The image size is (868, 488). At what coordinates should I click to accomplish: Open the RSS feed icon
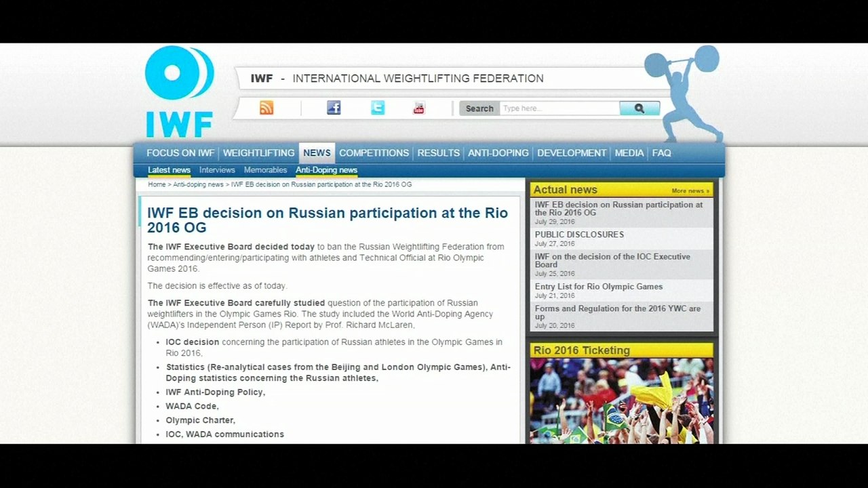267,108
